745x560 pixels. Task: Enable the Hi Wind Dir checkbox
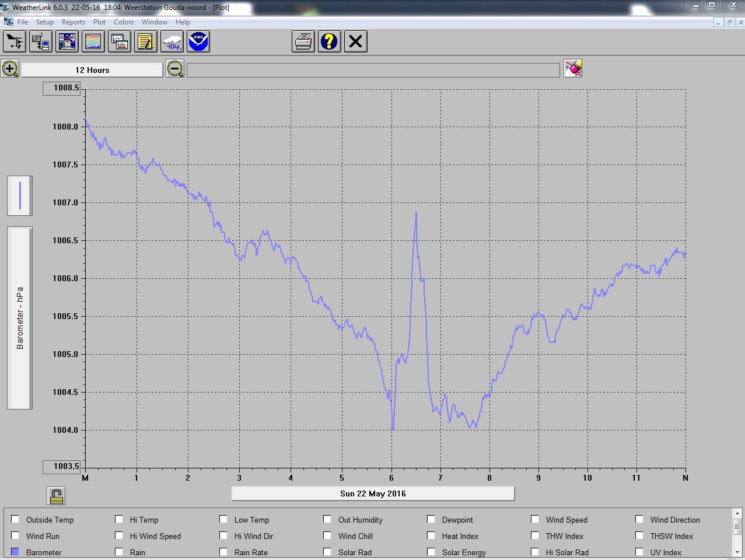point(223,535)
